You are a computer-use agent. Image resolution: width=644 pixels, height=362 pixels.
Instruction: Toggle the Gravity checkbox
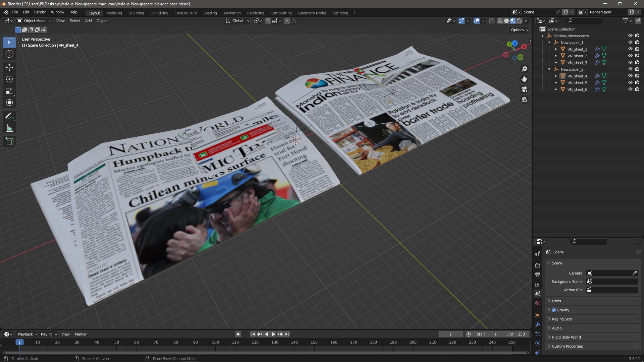click(x=554, y=310)
